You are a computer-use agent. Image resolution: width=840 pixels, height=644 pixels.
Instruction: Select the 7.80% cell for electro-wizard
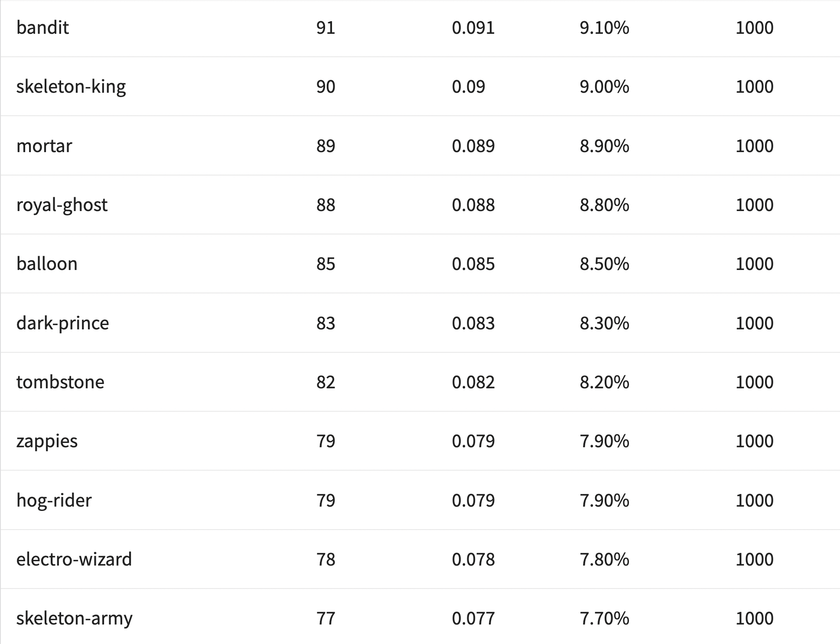coord(604,559)
